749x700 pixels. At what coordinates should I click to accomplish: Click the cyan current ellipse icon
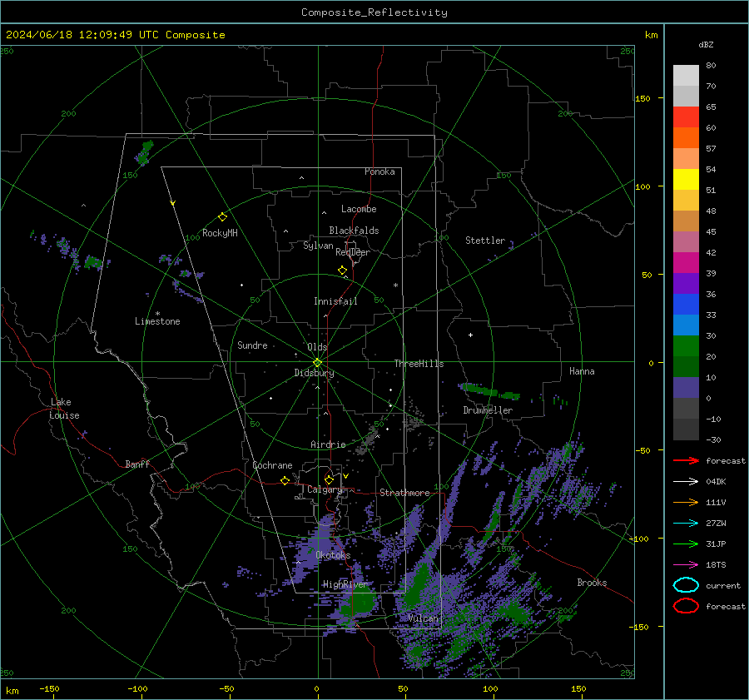coord(686,585)
